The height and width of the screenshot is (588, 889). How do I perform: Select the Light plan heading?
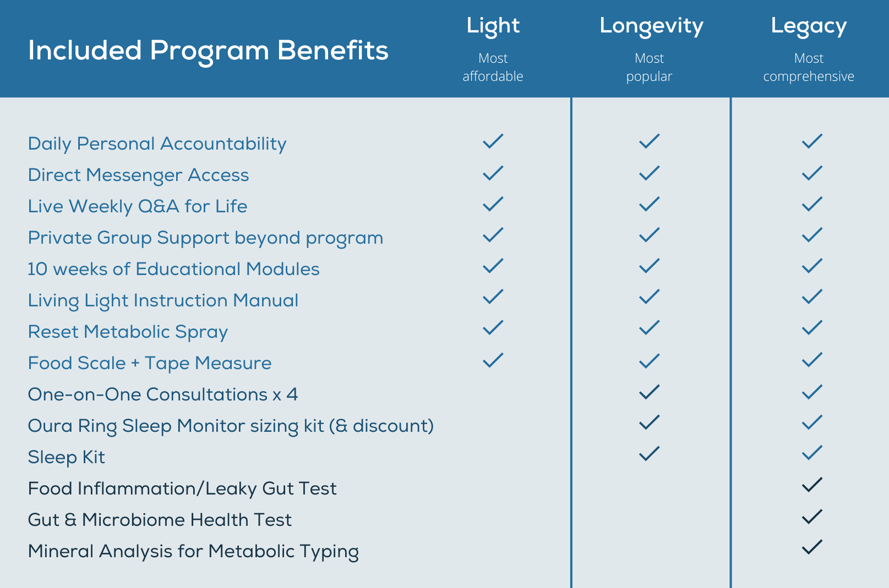pos(493,26)
